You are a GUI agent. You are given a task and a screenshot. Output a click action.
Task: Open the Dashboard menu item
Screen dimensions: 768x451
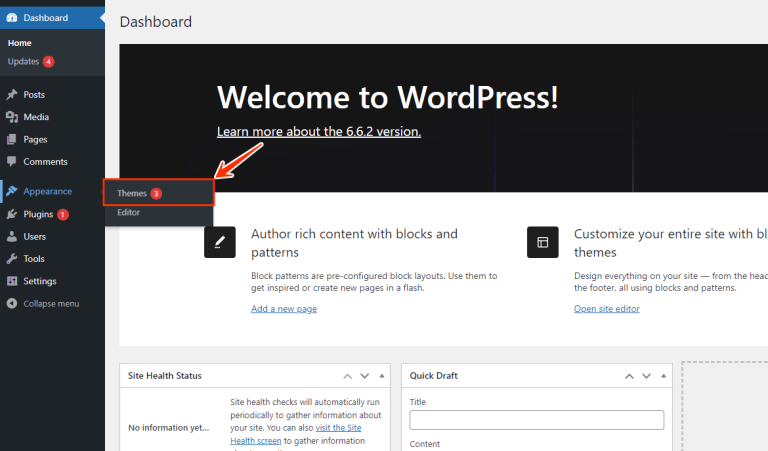point(52,18)
